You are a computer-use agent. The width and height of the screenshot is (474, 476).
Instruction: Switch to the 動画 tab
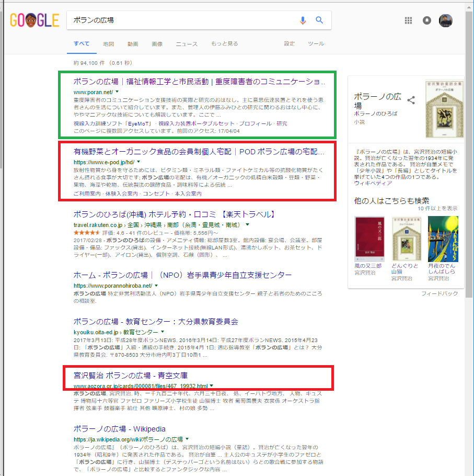click(x=133, y=44)
